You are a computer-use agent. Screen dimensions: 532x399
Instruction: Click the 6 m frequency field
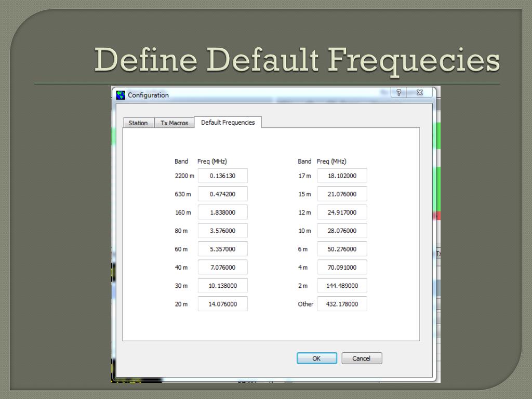[x=342, y=249]
